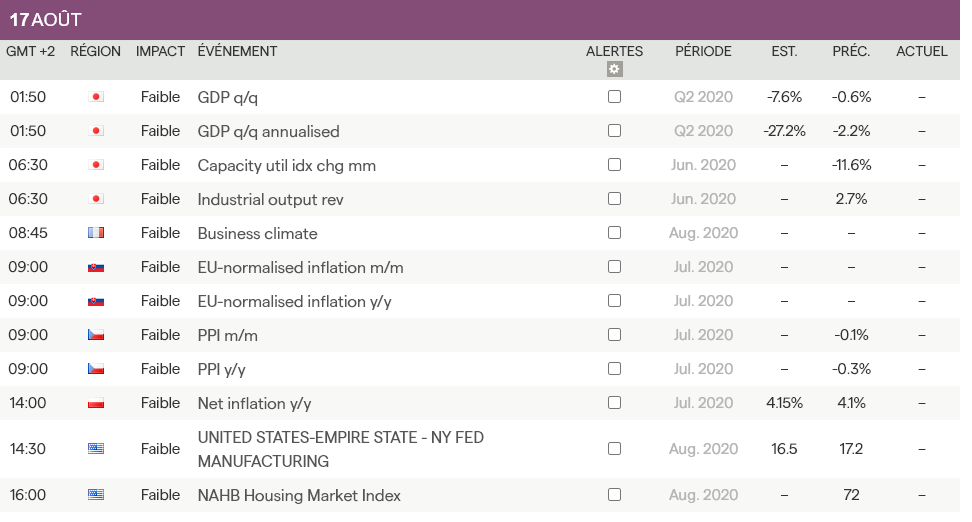The height and width of the screenshot is (522, 972).
Task: Tick alert checkbox for Business climate
Action: pyautogui.click(x=614, y=233)
